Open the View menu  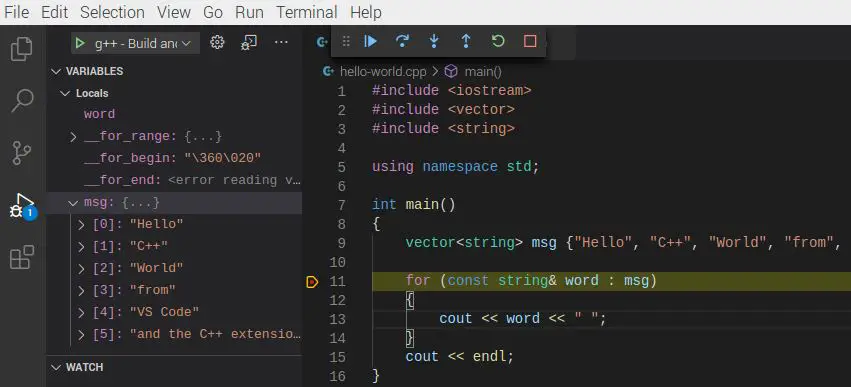(x=174, y=12)
